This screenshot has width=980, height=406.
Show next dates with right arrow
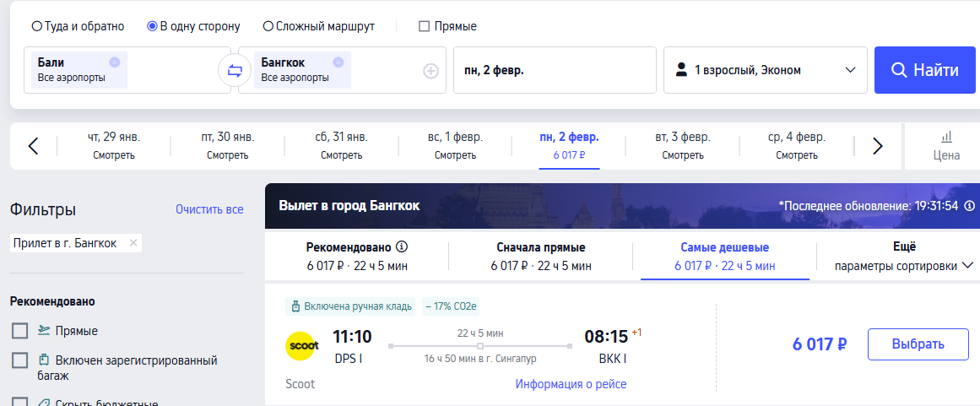878,146
